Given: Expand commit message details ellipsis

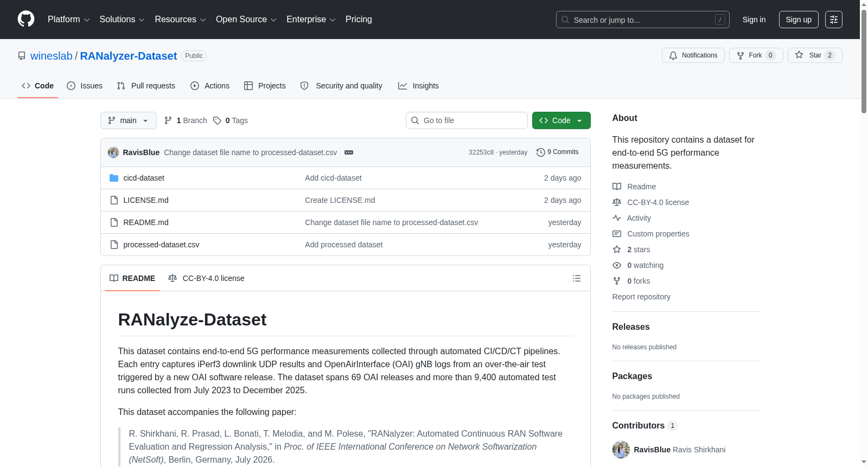Looking at the screenshot, I should [349, 152].
